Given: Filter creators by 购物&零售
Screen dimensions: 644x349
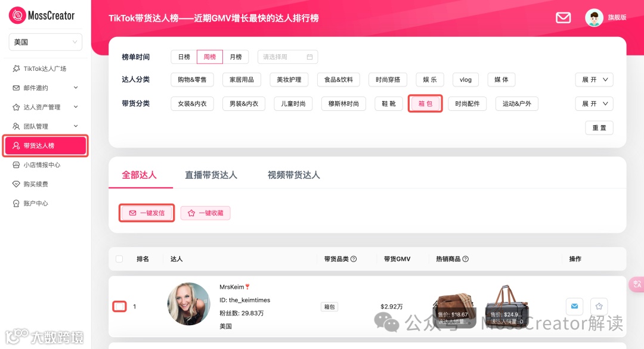Looking at the screenshot, I should [x=192, y=80].
